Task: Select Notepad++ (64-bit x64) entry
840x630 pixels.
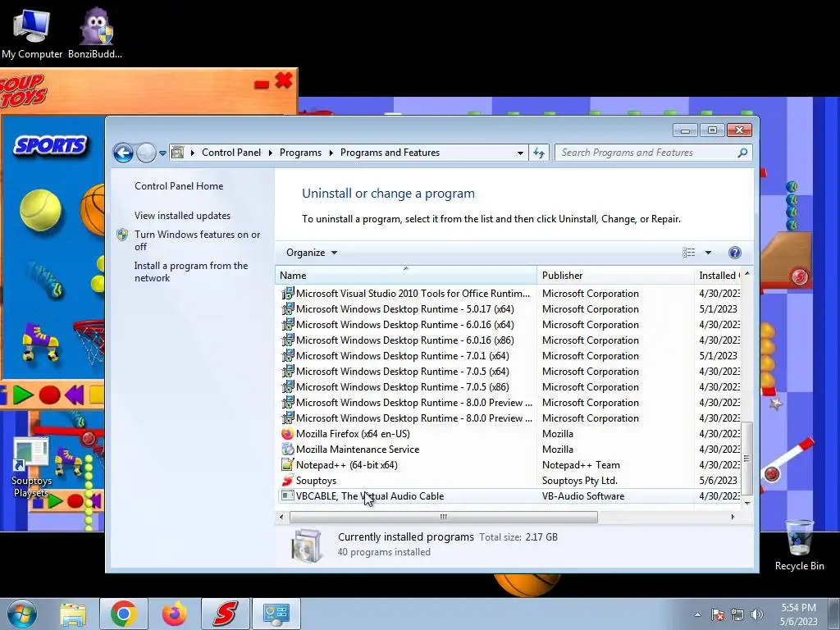Action: [x=509, y=465]
